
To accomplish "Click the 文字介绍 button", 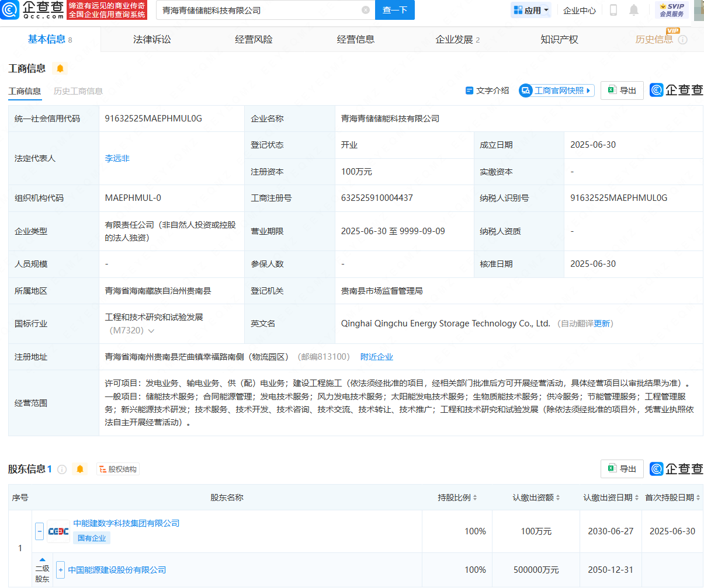I will click(x=487, y=91).
